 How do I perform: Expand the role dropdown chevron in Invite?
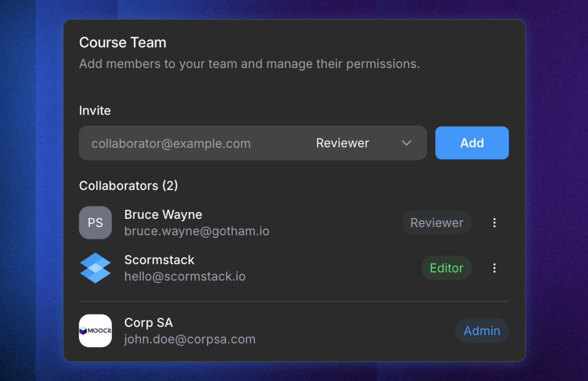(x=406, y=143)
